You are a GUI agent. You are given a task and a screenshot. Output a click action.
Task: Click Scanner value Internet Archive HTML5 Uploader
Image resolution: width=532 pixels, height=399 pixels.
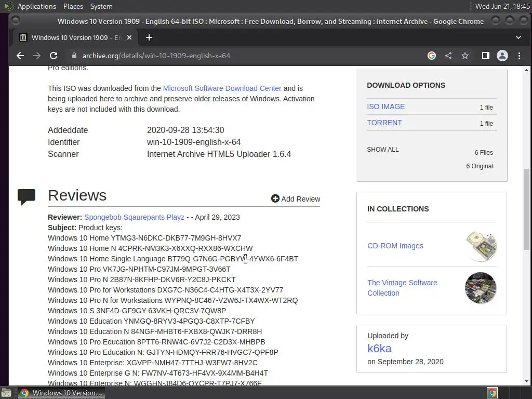[x=219, y=154]
